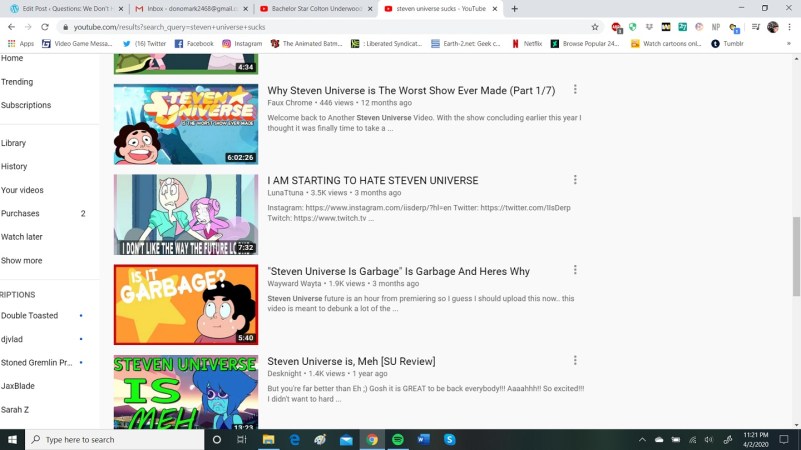Image resolution: width=801 pixels, height=450 pixels.
Task: Open more options for 'Why Steven Universe is The Worst Show' video
Action: coord(575,89)
